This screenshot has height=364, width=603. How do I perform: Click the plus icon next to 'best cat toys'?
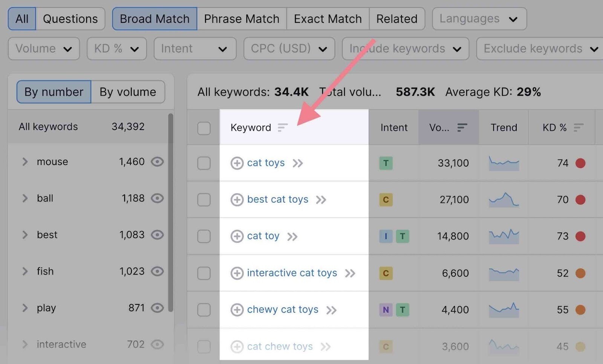(237, 200)
